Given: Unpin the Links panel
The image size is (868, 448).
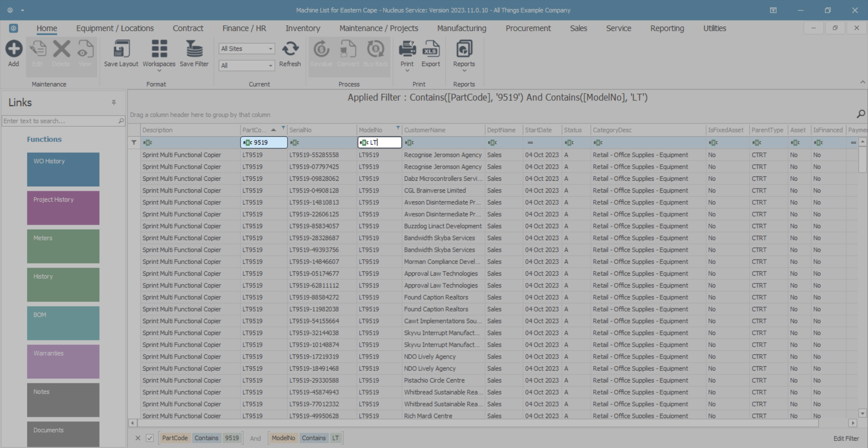Looking at the screenshot, I should tap(114, 103).
